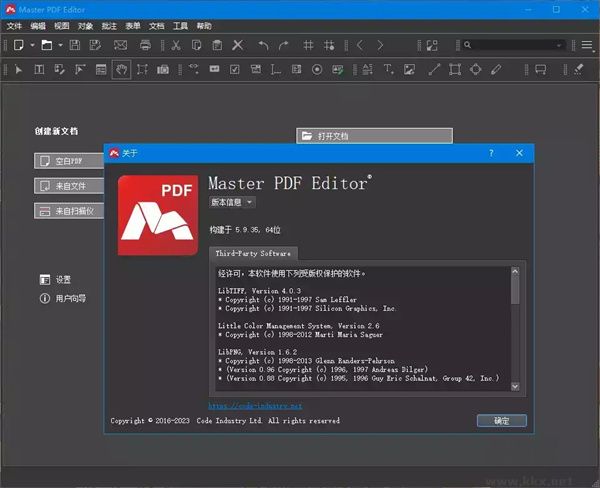
Task: Click the Print icon in toolbar
Action: click(146, 45)
